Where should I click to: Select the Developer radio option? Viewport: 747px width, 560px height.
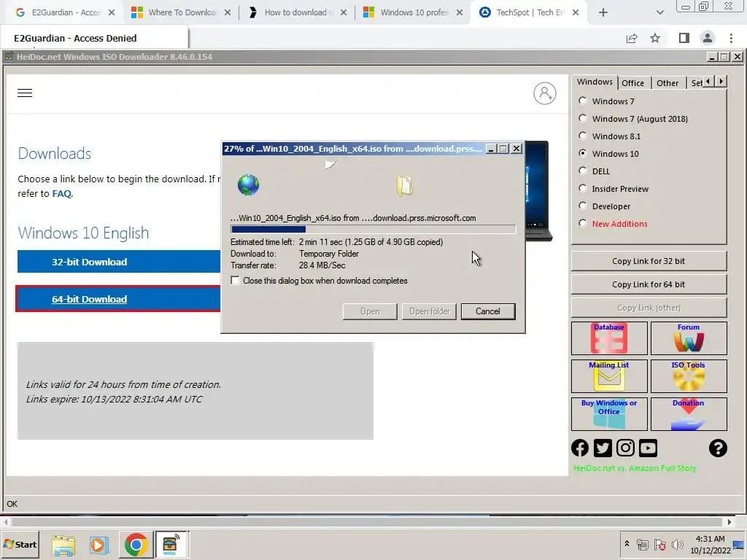[x=583, y=206]
